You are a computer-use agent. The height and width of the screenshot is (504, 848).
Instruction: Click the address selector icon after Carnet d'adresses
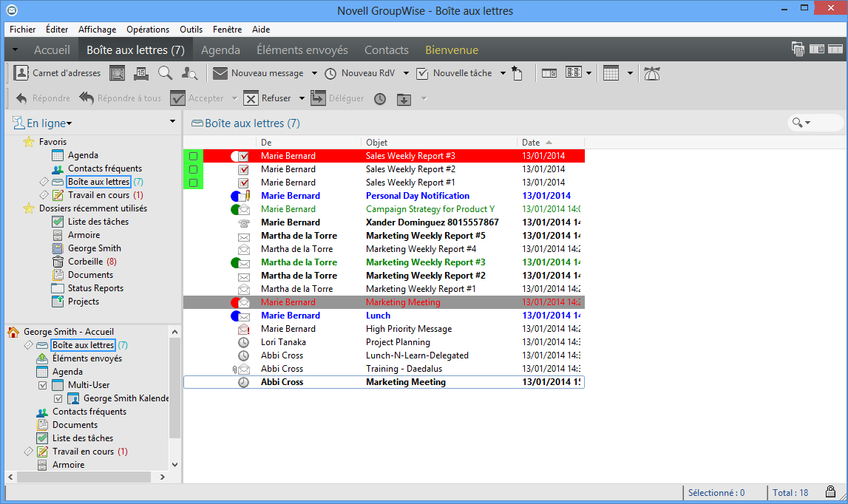coord(117,73)
